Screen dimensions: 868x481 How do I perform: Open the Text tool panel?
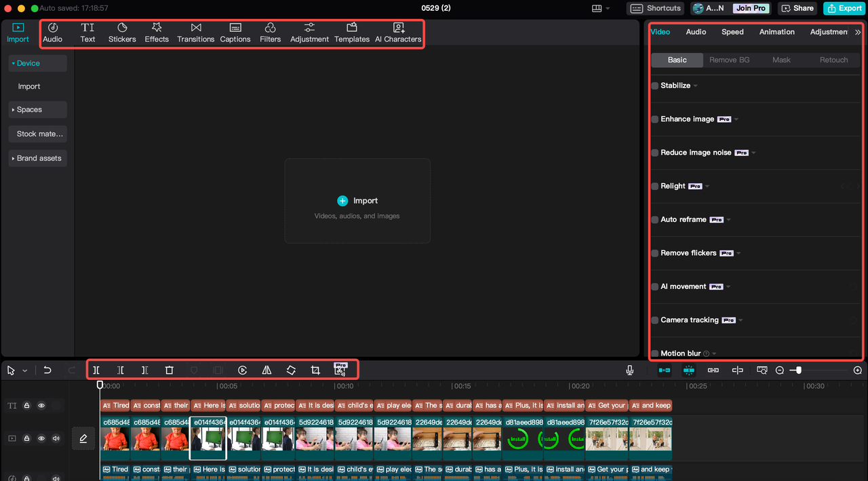[x=88, y=32]
